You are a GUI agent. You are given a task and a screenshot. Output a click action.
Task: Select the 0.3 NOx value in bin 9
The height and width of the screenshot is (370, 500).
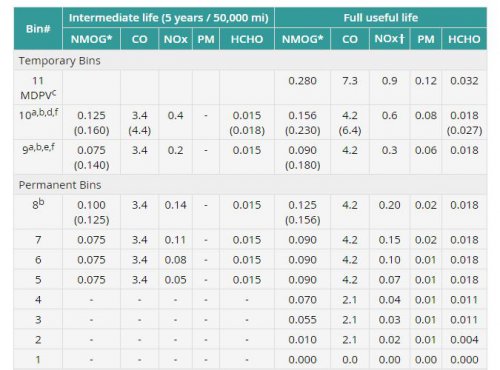(x=390, y=150)
